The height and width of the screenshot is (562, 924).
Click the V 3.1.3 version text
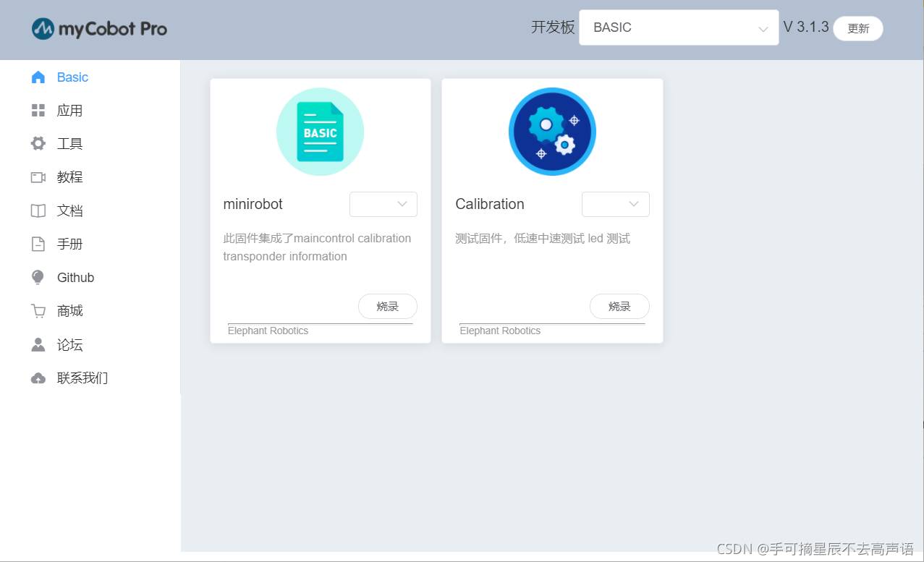tap(806, 27)
